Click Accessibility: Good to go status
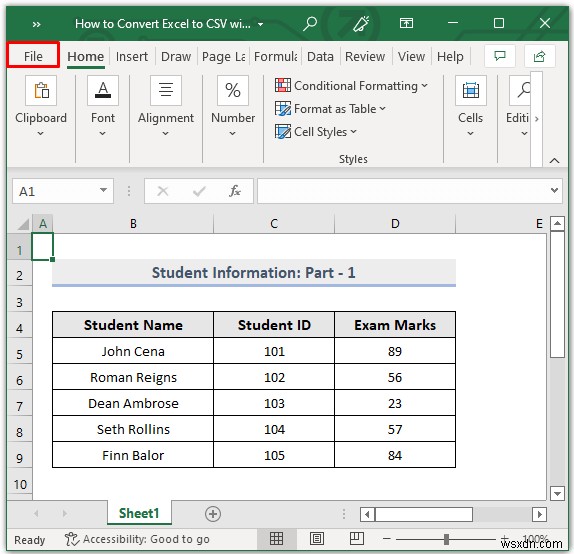574x554 pixels. click(x=137, y=539)
